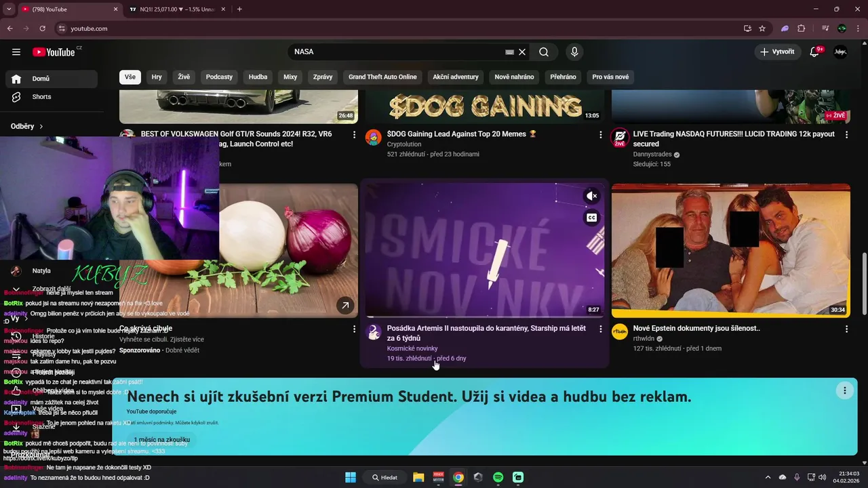The height and width of the screenshot is (488, 868).
Task: Open the Posádka Artemis II video title
Action: pyautogui.click(x=486, y=333)
